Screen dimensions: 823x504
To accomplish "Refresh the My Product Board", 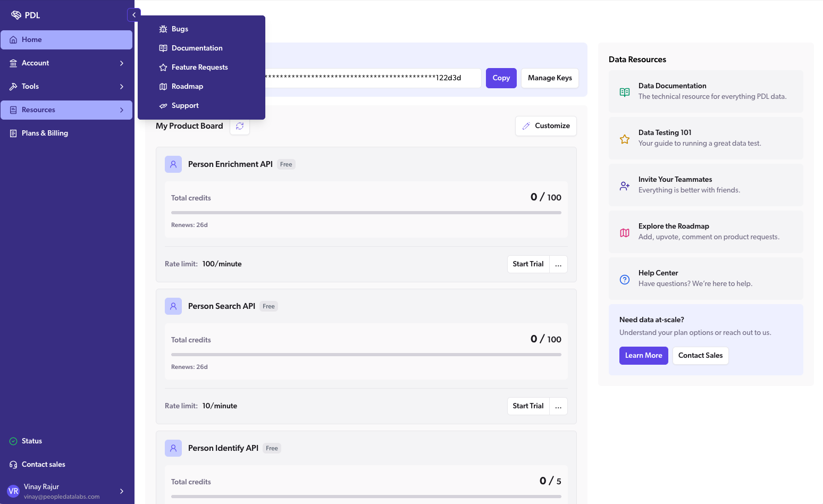I will [240, 126].
